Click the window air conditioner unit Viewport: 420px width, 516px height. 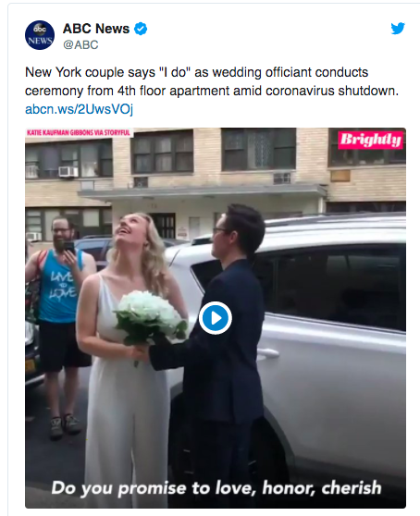(68, 171)
